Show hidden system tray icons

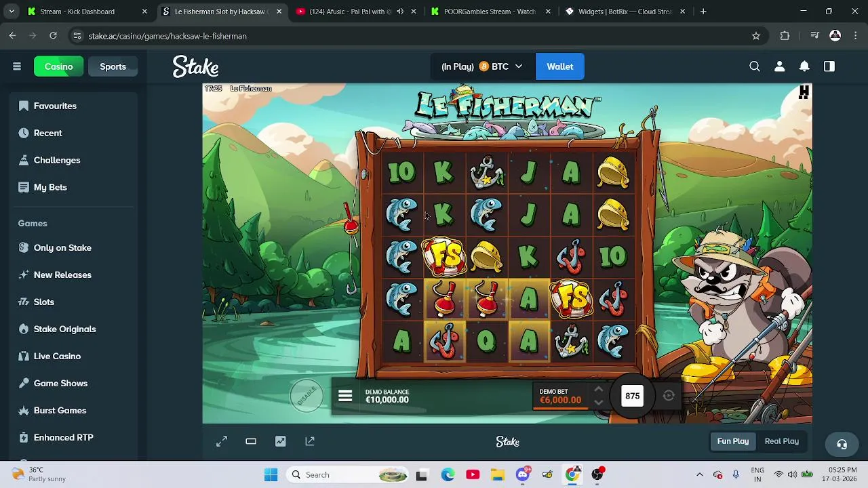699,474
